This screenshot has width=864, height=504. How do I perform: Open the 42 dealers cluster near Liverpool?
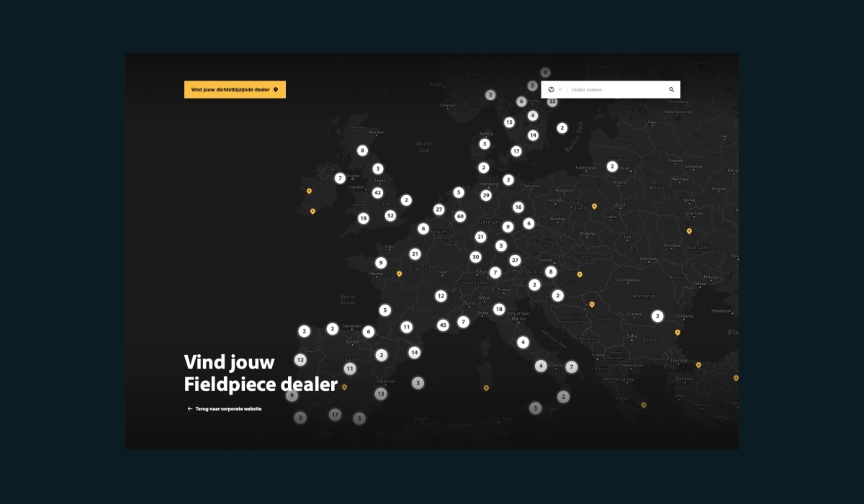pyautogui.click(x=377, y=192)
